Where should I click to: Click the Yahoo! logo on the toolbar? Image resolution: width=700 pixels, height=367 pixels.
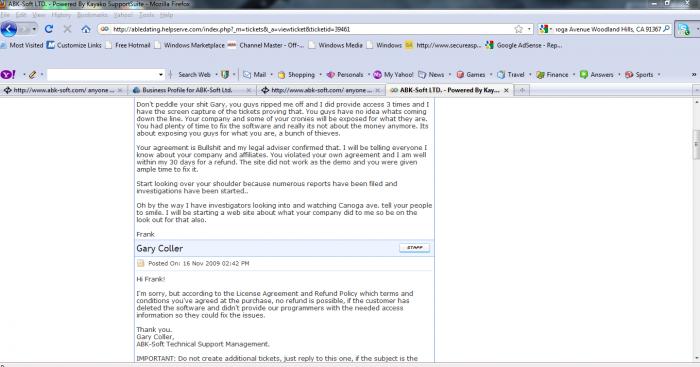point(8,75)
